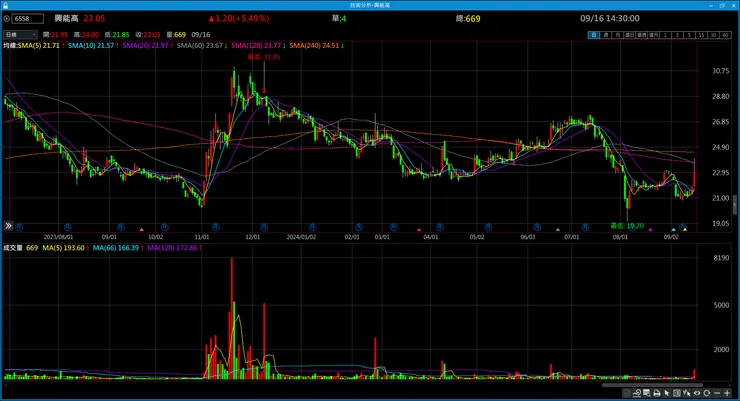Click the yellow triangle marker after 09/02
The width and height of the screenshot is (740, 401).
(x=685, y=230)
